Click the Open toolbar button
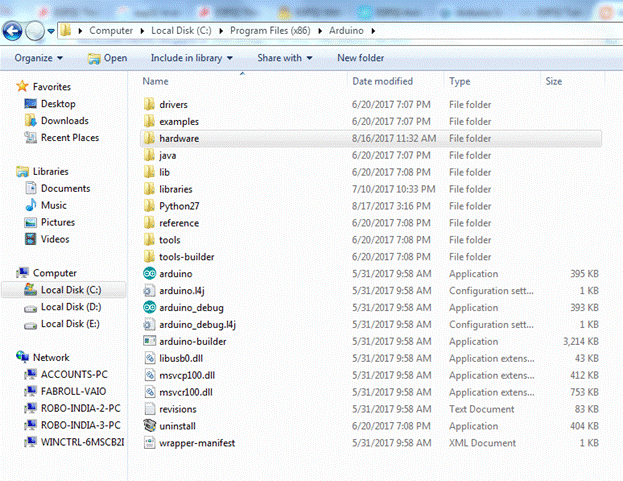This screenshot has width=623, height=481. [x=107, y=58]
